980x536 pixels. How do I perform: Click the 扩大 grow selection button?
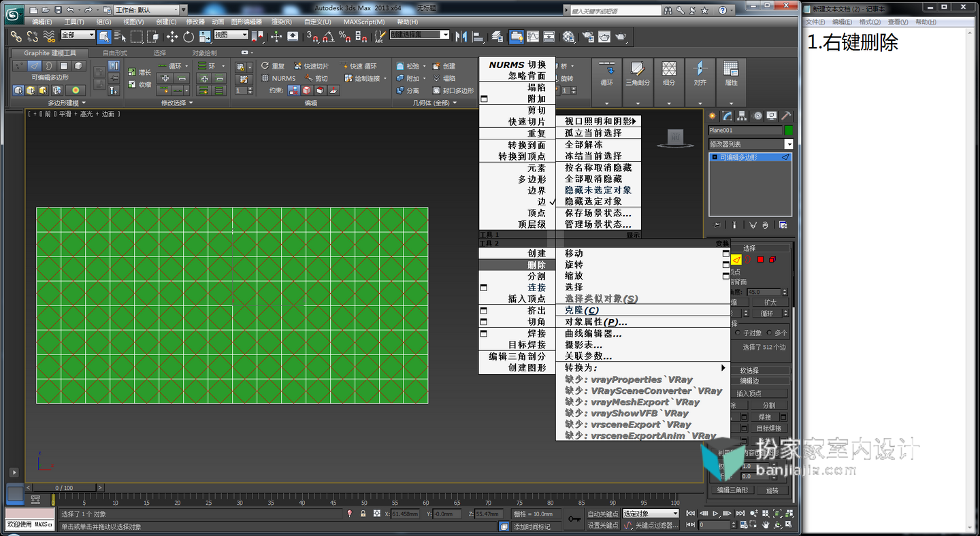click(770, 302)
